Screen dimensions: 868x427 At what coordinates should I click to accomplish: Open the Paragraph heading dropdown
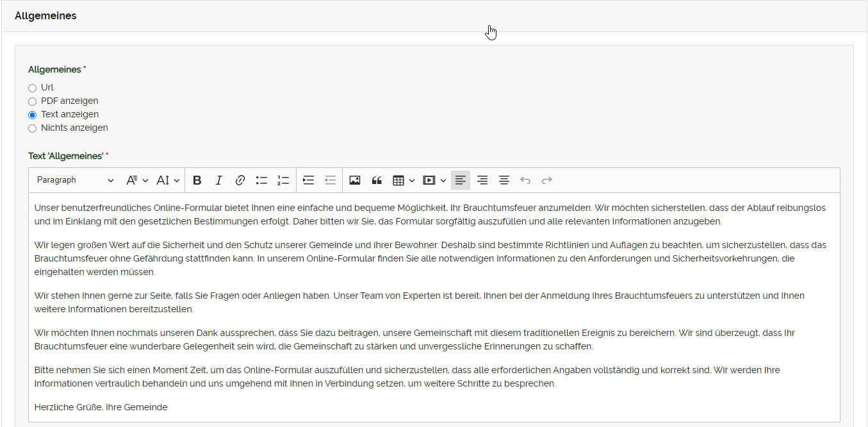(x=75, y=180)
